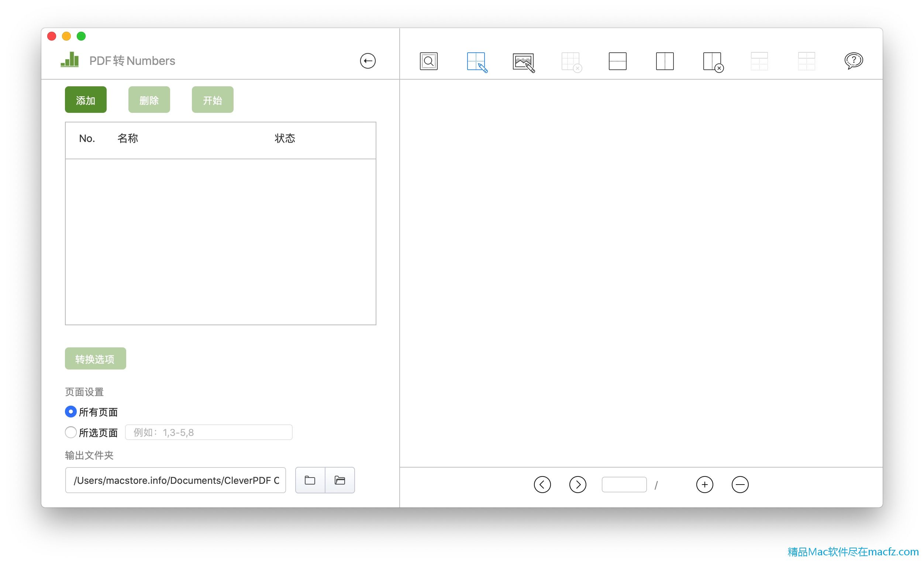Image resolution: width=924 pixels, height=562 pixels.
Task: Click the 状态 column header
Action: pos(285,138)
